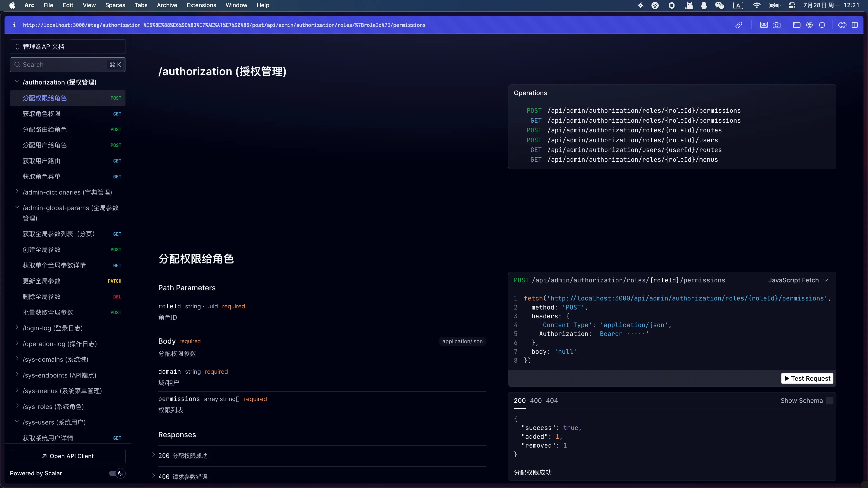Image resolution: width=868 pixels, height=488 pixels.
Task: Click the crosshair inspect element icon
Action: click(x=822, y=25)
